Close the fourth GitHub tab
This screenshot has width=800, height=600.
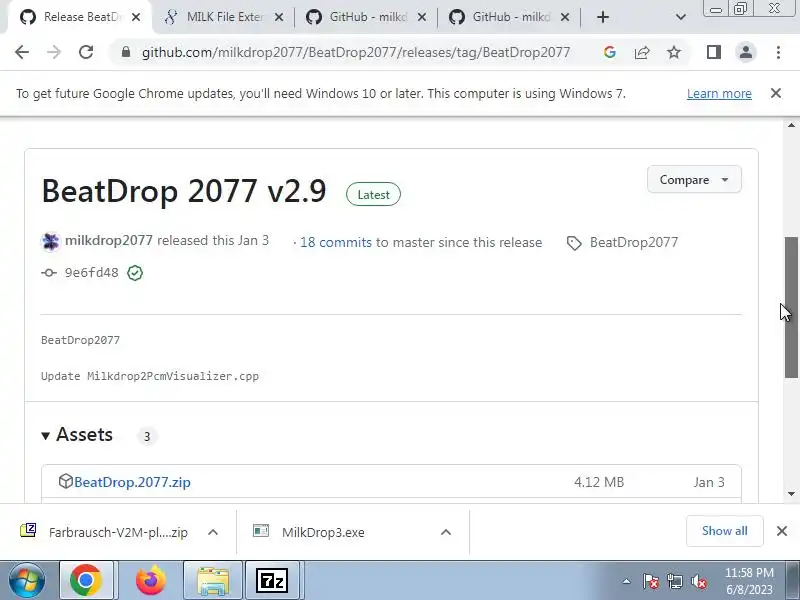click(565, 17)
